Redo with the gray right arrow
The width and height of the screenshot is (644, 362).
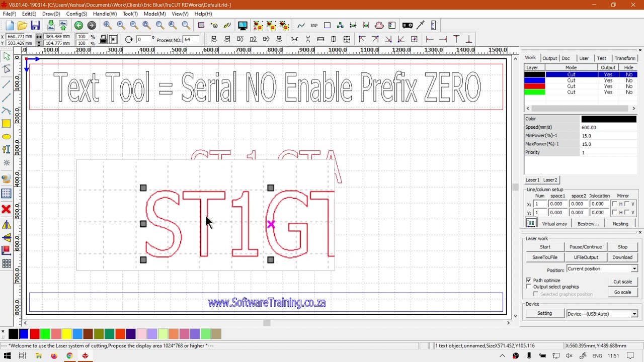click(x=92, y=26)
